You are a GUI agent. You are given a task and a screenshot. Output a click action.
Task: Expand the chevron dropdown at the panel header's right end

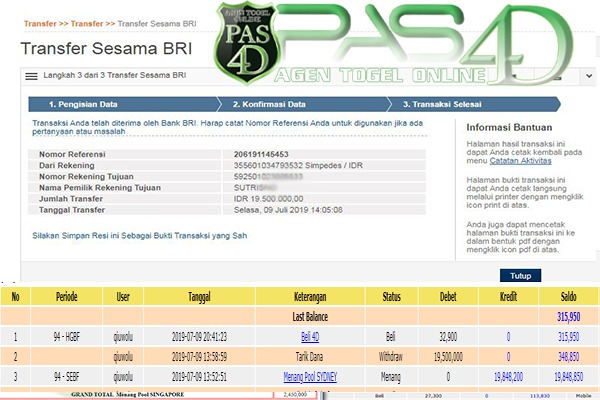pyautogui.click(x=589, y=76)
